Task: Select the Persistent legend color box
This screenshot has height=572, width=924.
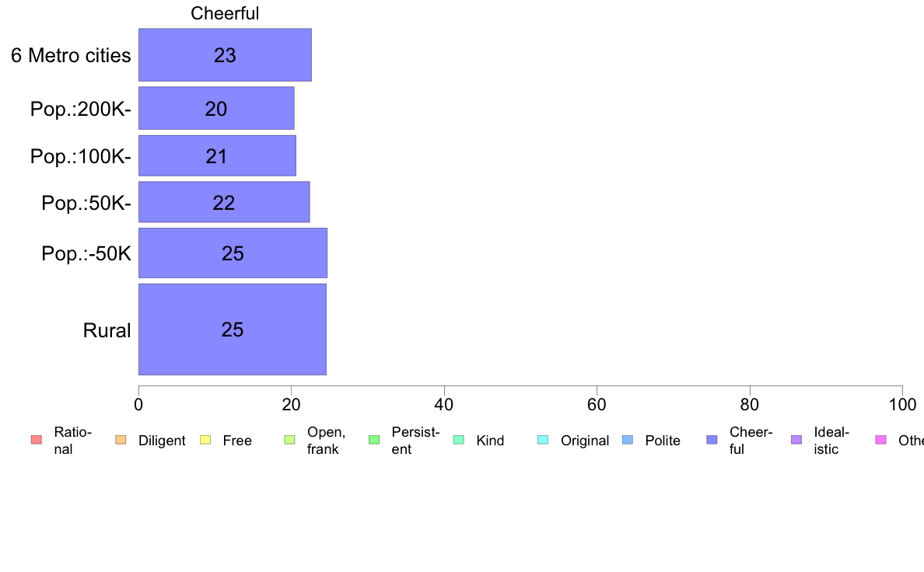Action: point(374,441)
